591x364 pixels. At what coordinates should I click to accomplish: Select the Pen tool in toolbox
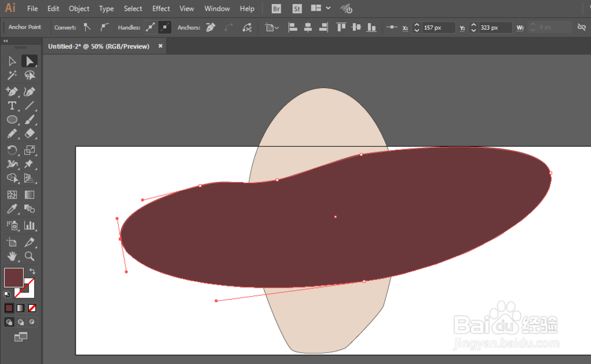tap(12, 92)
